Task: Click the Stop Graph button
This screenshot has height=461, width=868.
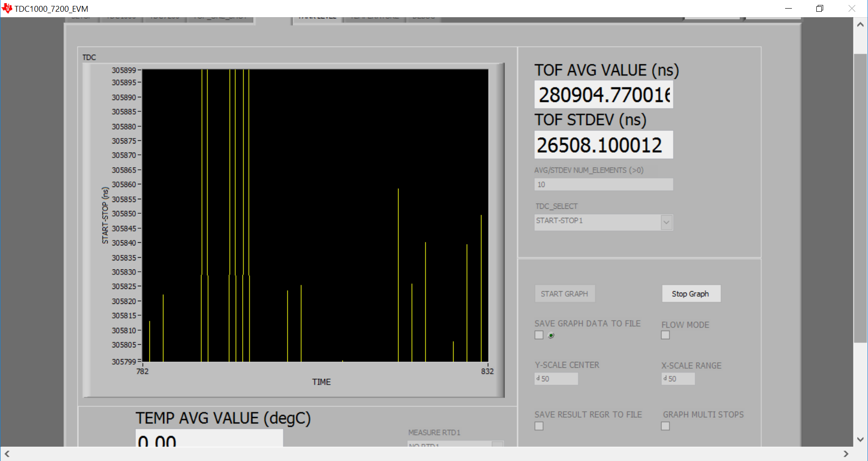Action: [691, 294]
